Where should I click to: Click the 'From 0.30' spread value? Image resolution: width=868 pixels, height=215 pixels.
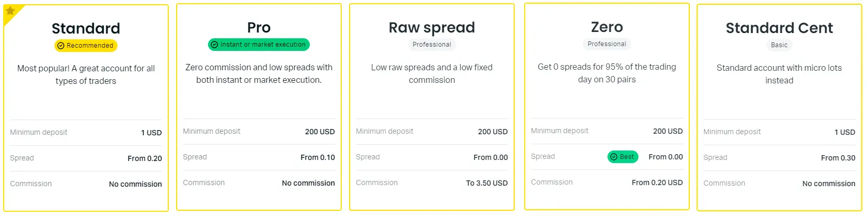[838, 158]
